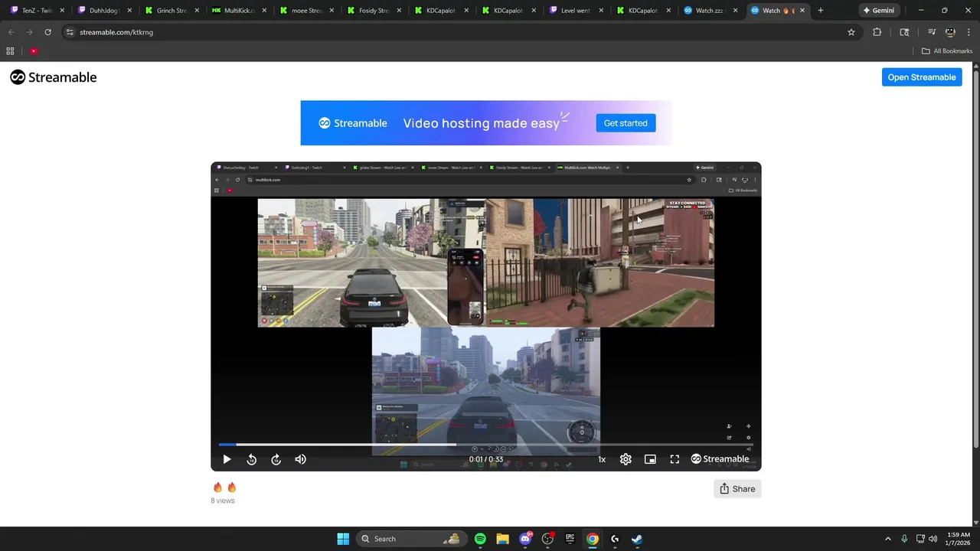Switch to the Grinch Stream tab
The width and height of the screenshot is (980, 551).
(171, 11)
